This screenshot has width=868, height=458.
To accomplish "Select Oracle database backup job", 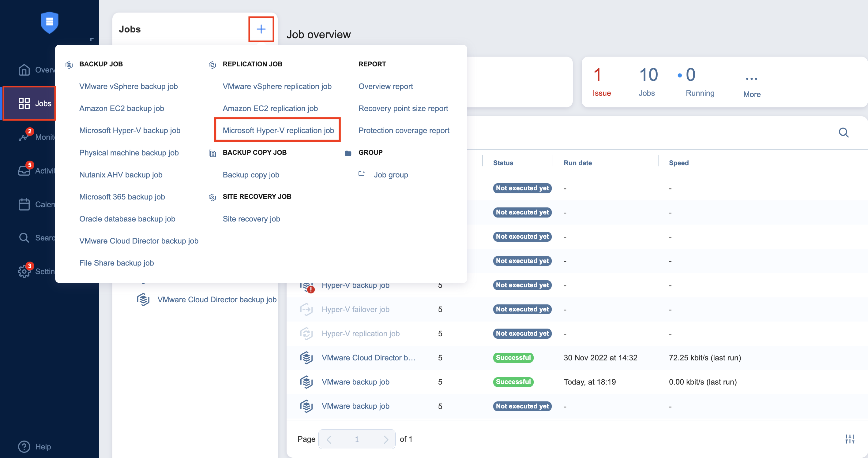I will 127,219.
